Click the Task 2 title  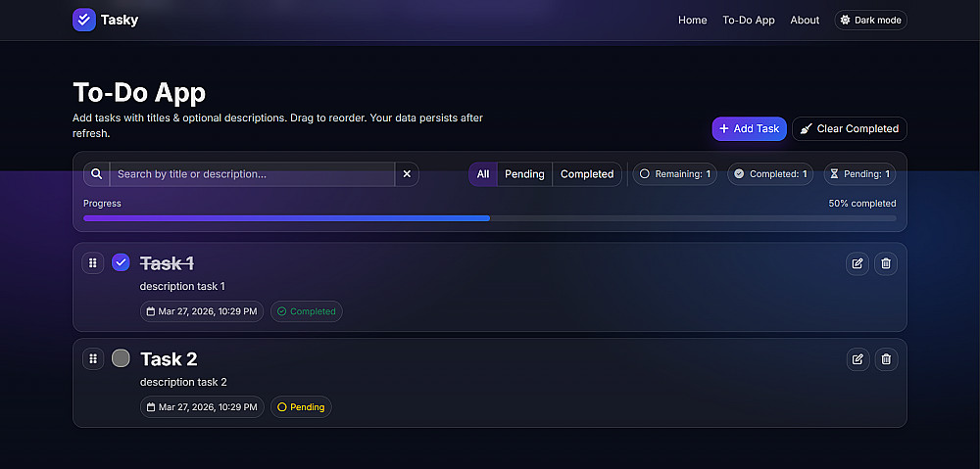click(169, 359)
